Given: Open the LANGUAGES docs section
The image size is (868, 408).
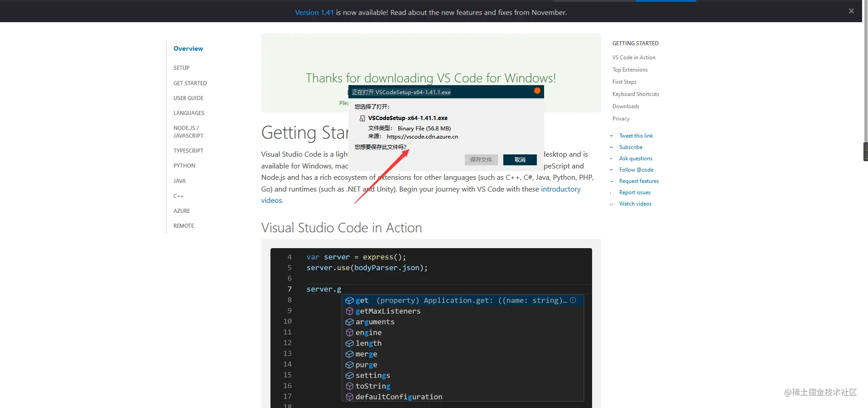Looking at the screenshot, I should click(189, 113).
